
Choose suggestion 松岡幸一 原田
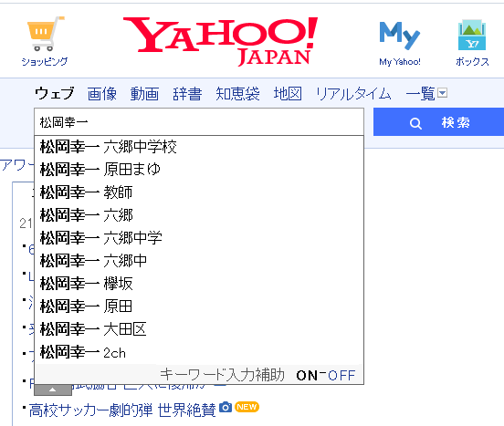[x=199, y=307]
